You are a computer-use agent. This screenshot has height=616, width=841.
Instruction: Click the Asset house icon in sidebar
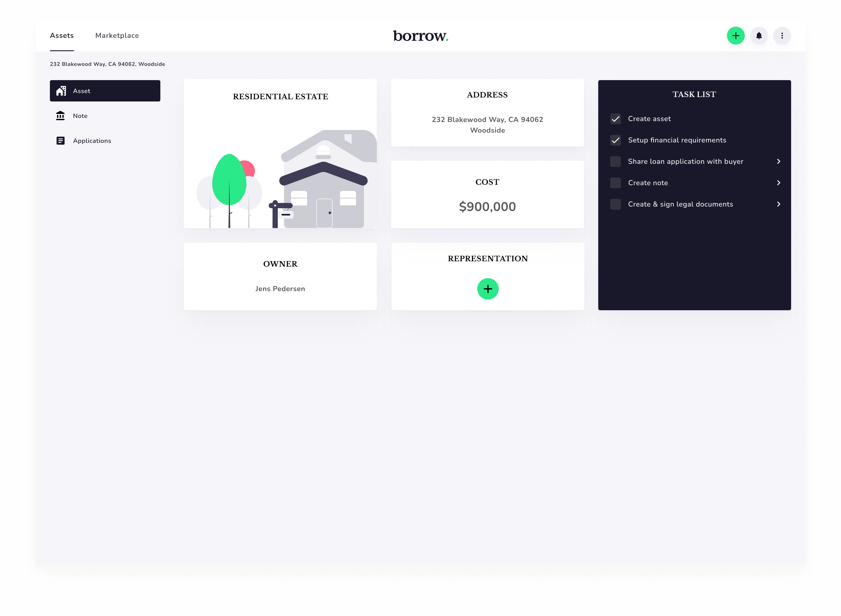[x=61, y=91]
